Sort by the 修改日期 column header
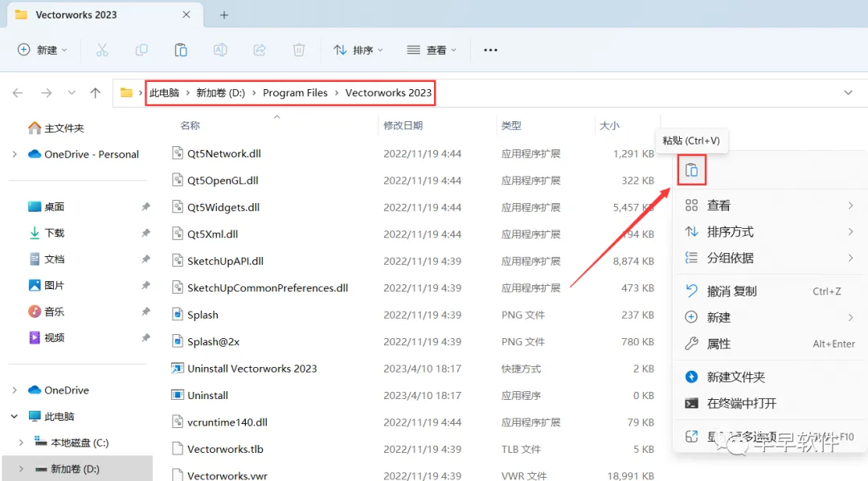868x481 pixels. 403,125
